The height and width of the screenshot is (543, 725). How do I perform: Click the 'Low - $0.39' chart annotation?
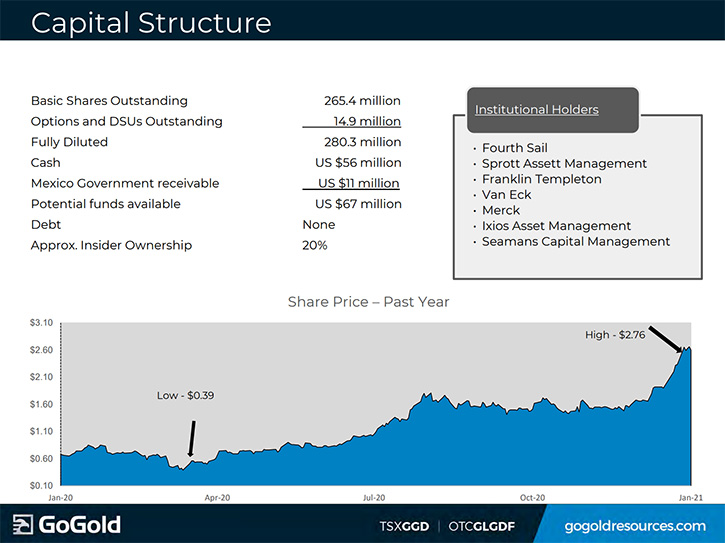click(x=185, y=395)
